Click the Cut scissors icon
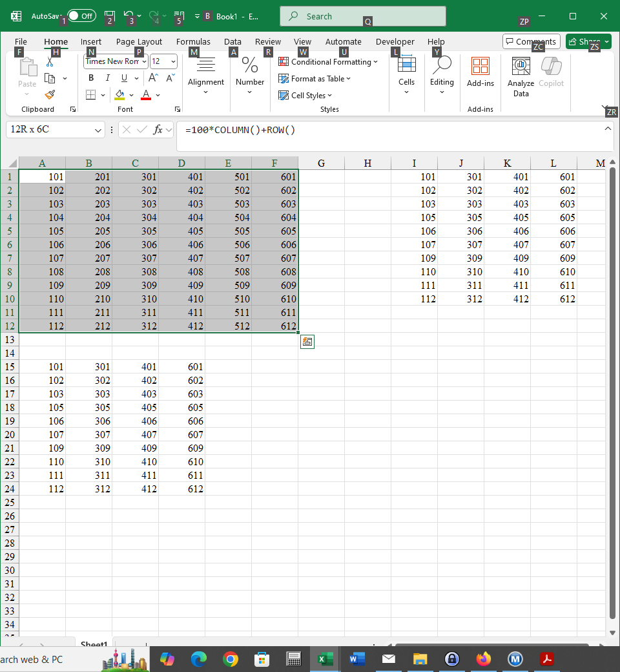The width and height of the screenshot is (620, 672). (50, 63)
